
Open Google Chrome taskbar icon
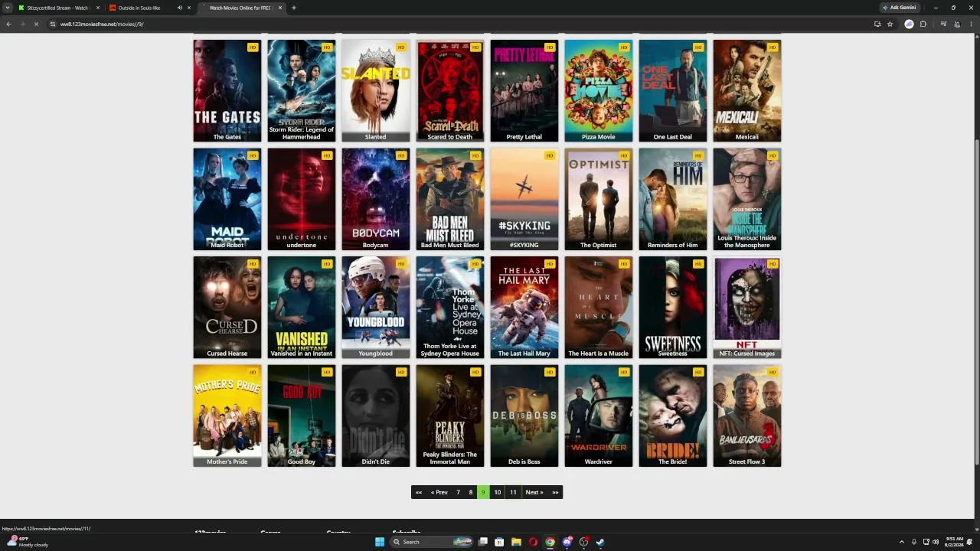[550, 542]
